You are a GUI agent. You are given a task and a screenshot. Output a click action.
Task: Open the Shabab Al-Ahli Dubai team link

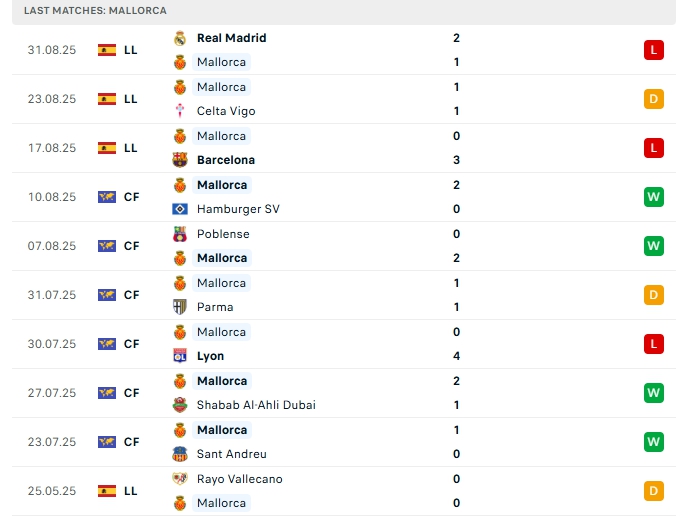coord(256,405)
